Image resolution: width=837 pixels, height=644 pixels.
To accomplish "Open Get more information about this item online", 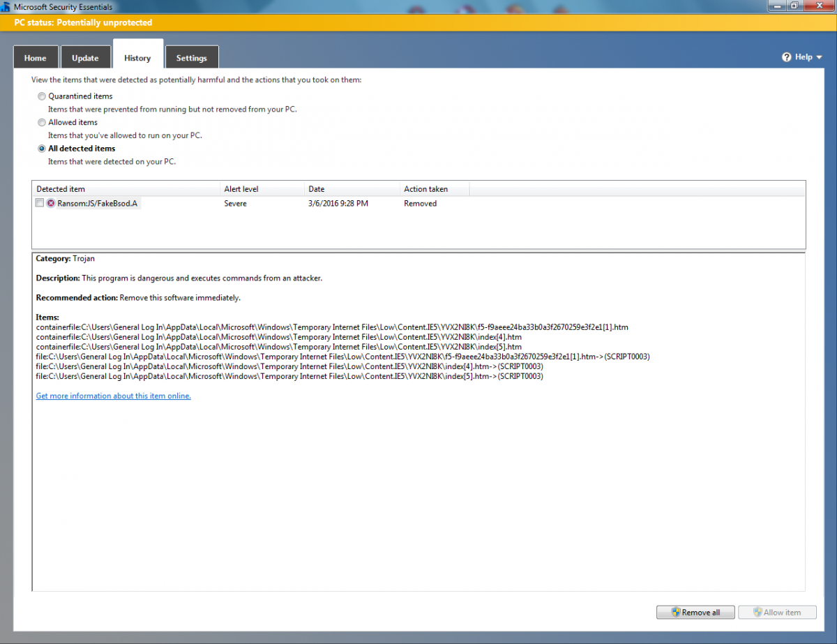I will pos(114,396).
